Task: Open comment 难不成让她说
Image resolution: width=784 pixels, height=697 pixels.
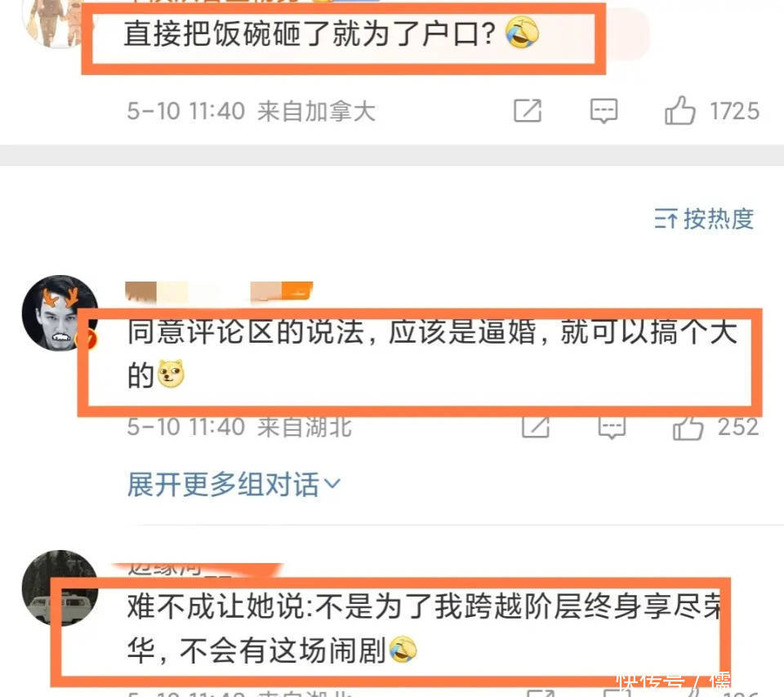Action: coord(424,628)
